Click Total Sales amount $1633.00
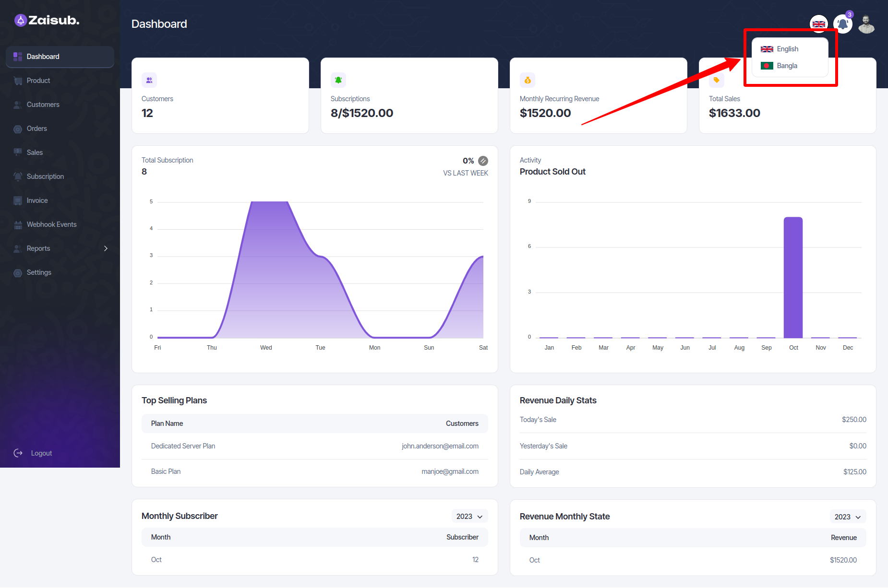The height and width of the screenshot is (588, 888). [x=734, y=113]
